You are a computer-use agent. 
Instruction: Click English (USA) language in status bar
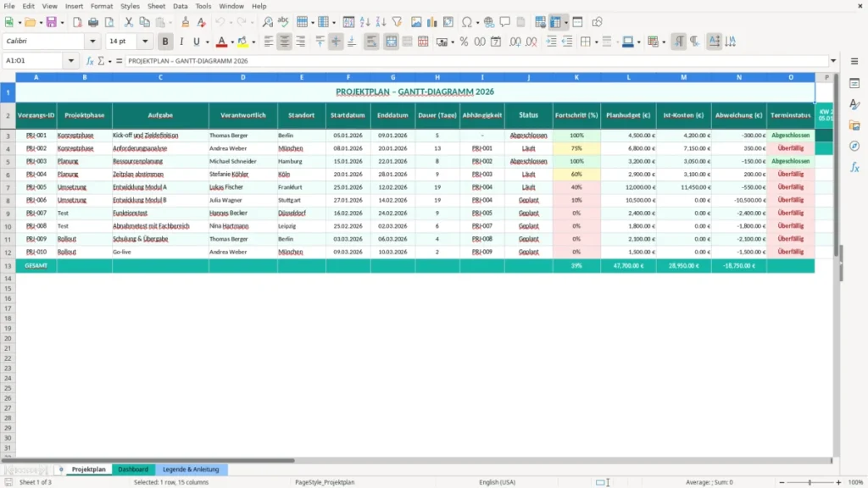[x=497, y=482]
